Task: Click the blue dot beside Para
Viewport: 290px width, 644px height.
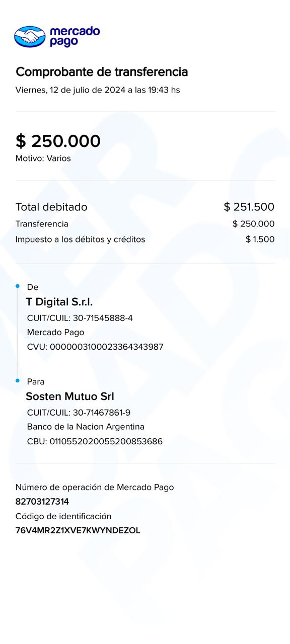Action: [x=18, y=381]
